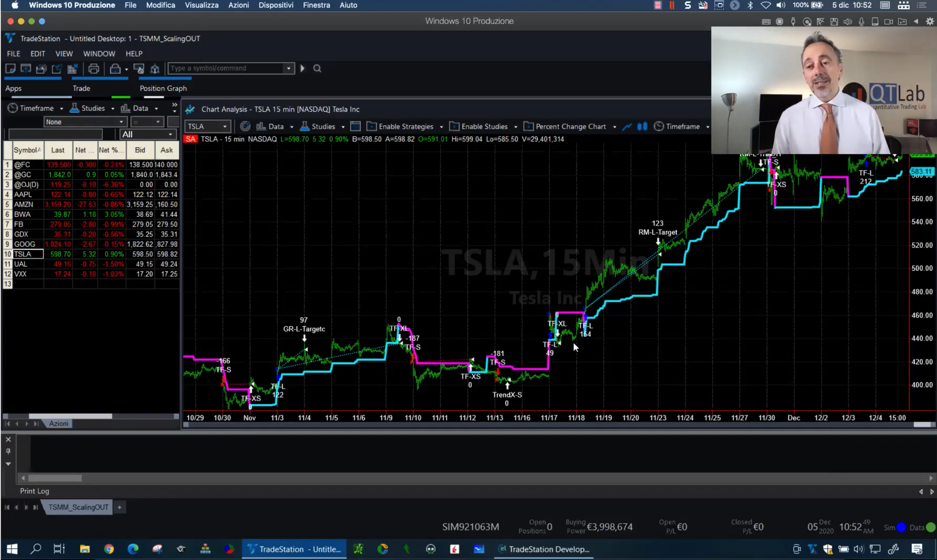Open the Windows Start menu
The image size is (937, 560).
tap(12, 549)
